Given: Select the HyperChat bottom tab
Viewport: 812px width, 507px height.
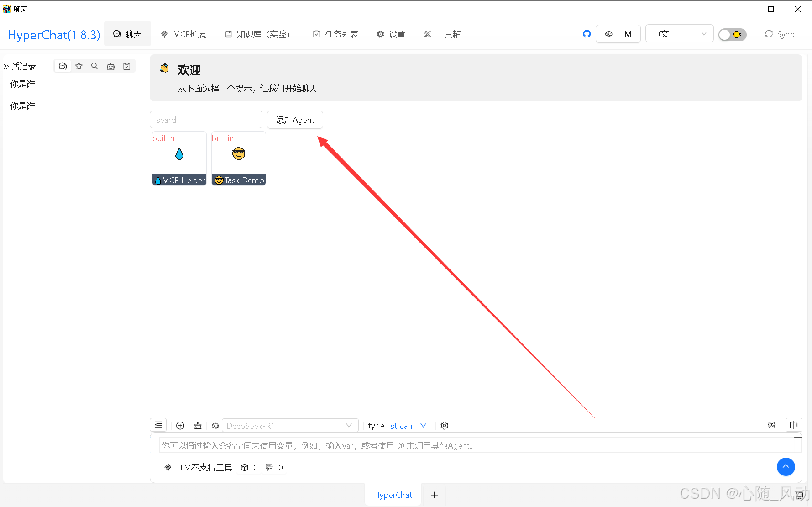Looking at the screenshot, I should [393, 495].
